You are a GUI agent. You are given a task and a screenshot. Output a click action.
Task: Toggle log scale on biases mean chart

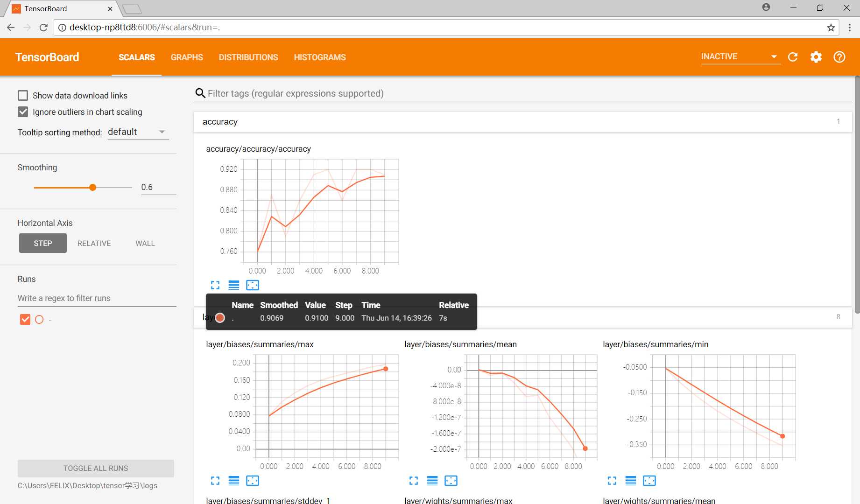pos(432,480)
